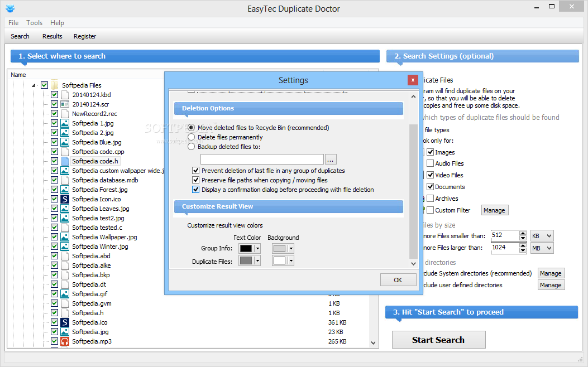Click the Settings dialog scroll down arrow
Screen dimensions: 588x367
pos(413,263)
